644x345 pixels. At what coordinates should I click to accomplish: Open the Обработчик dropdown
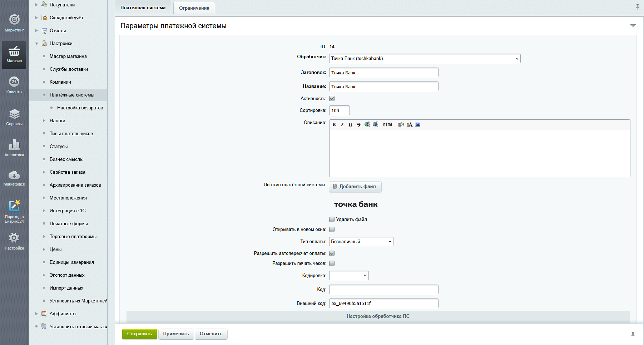(x=425, y=59)
